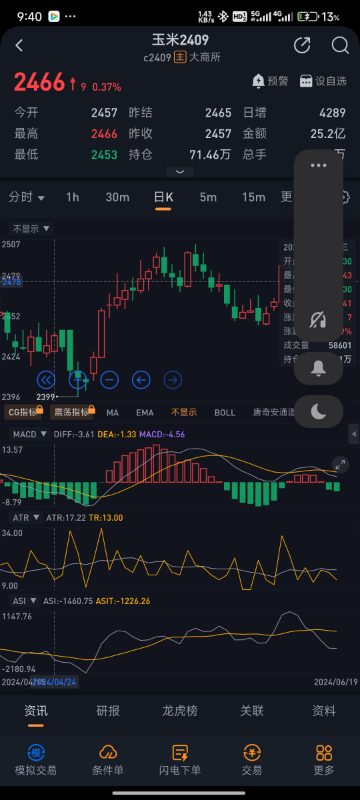The height and width of the screenshot is (800, 360).
Task: Switch to 15m chart period
Action: click(253, 197)
